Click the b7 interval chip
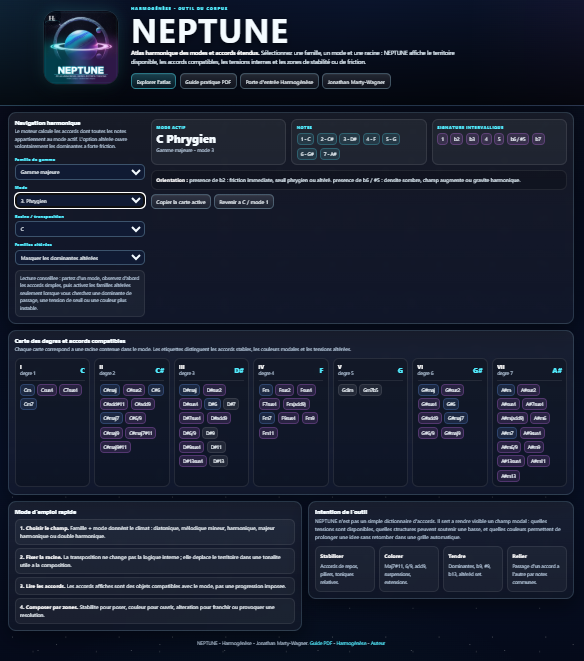 (x=538, y=139)
